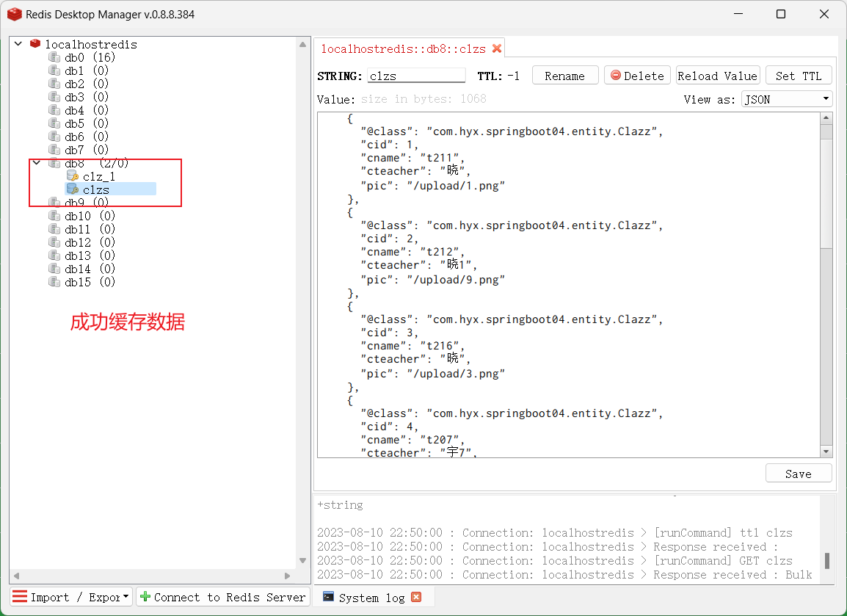
Task: Close the localhostredis::db8::clzs tab
Action: [x=497, y=48]
